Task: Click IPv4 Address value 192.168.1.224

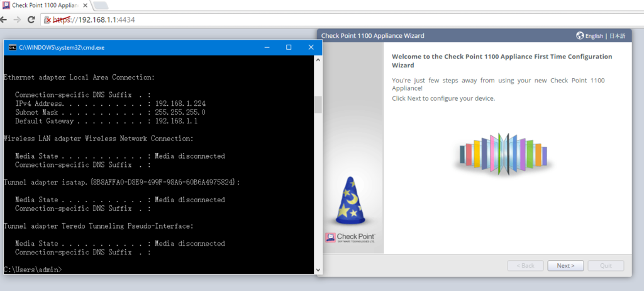Action: pyautogui.click(x=180, y=103)
